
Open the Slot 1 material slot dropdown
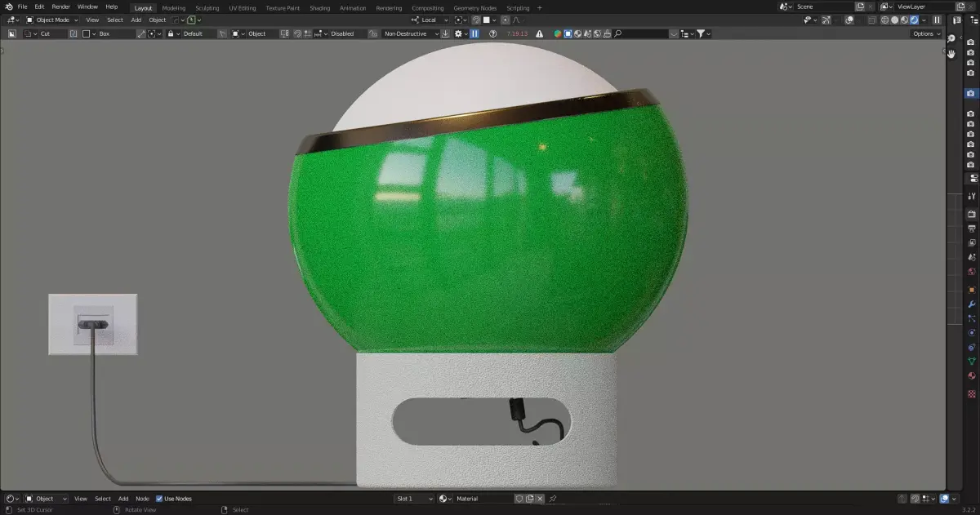pyautogui.click(x=415, y=498)
